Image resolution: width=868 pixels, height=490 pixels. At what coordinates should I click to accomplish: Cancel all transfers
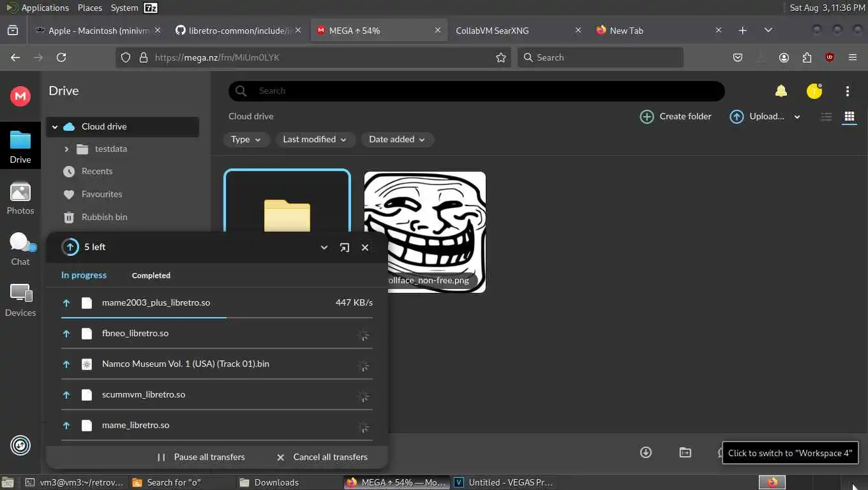pos(322,457)
